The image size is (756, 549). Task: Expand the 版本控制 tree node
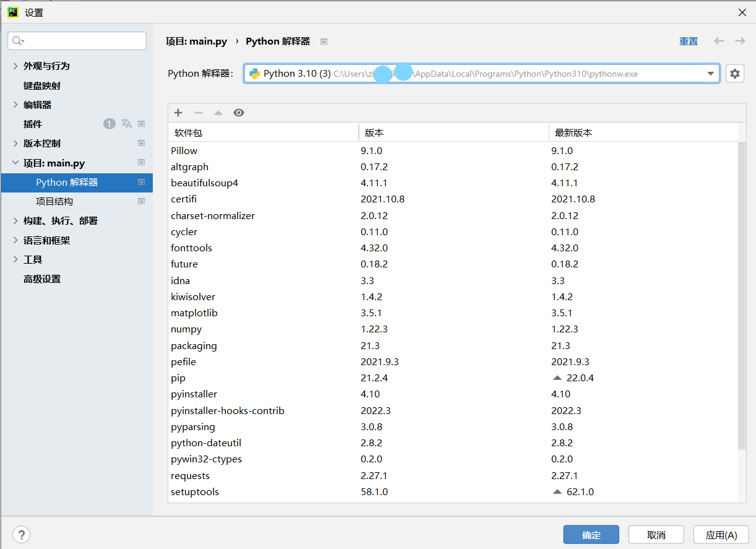[15, 143]
